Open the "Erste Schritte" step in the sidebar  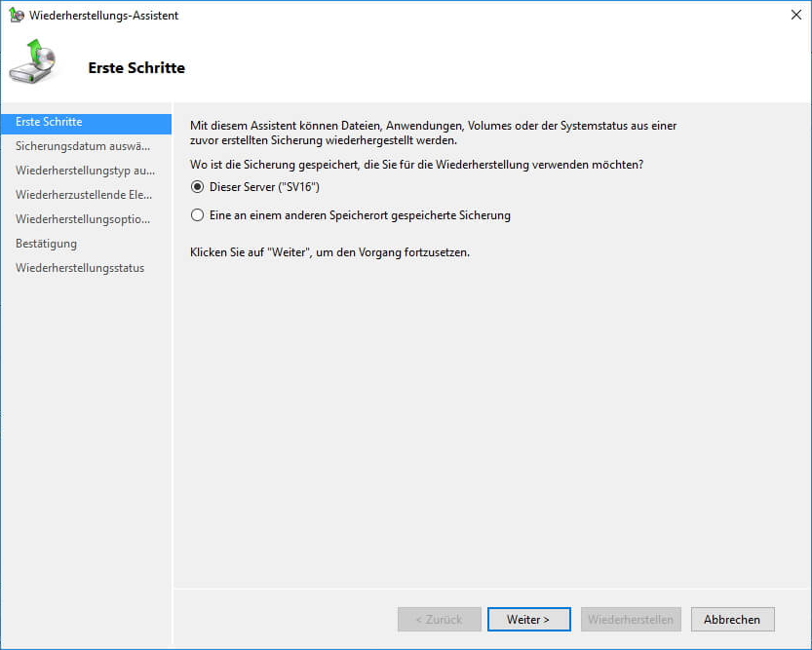pos(86,122)
